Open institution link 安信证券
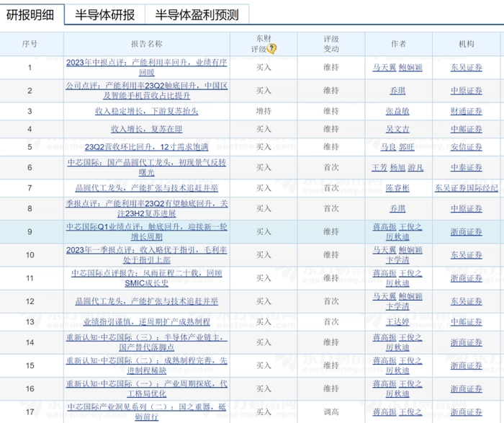This screenshot has width=504, height=423. pyautogui.click(x=466, y=147)
